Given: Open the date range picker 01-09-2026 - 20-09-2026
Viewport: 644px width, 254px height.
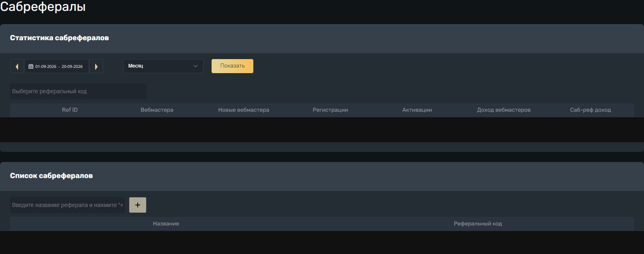Looking at the screenshot, I should tap(57, 66).
